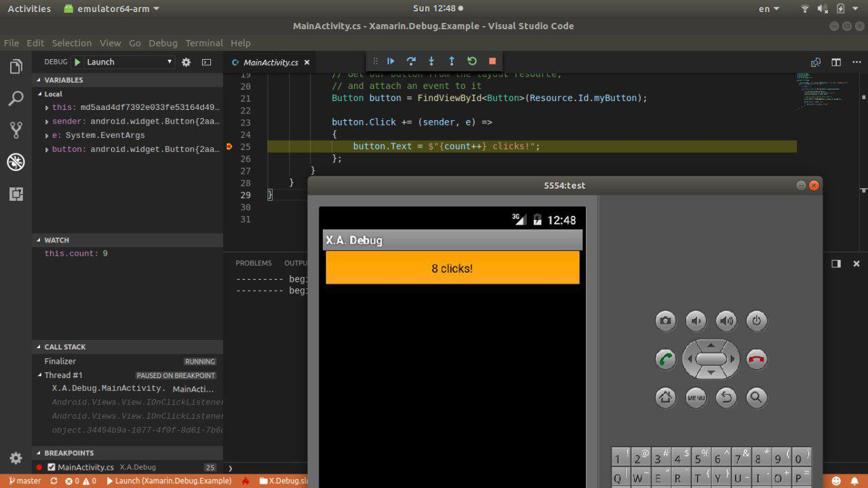Close the bottom panel

tap(856, 263)
